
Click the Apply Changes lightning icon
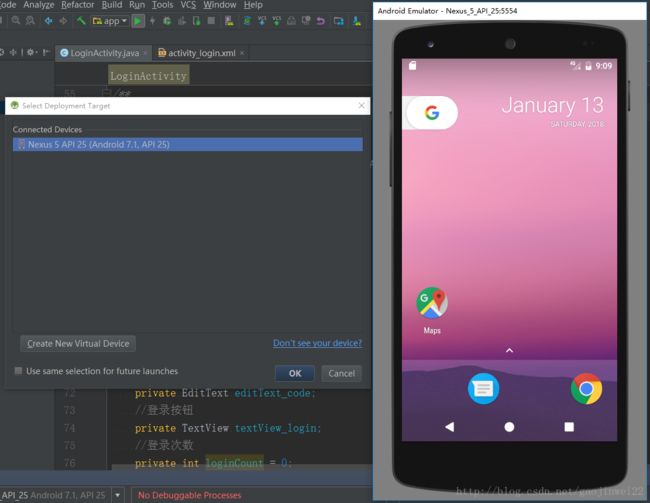click(153, 21)
